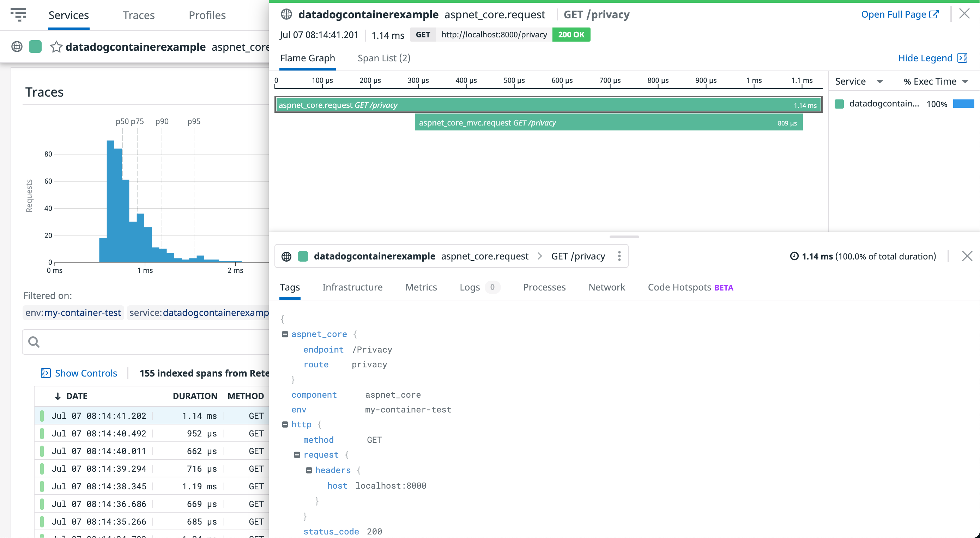Click the clock icon beside the 1.14 ms duration

[794, 256]
